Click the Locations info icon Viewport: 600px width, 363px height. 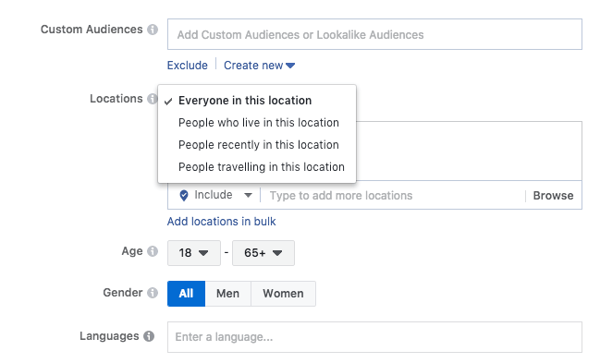(152, 99)
